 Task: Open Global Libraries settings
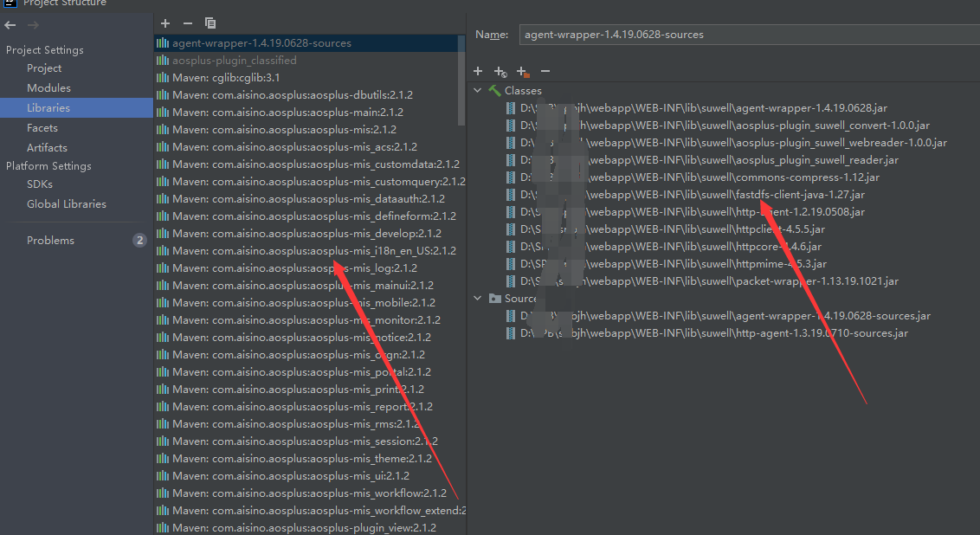pos(67,204)
